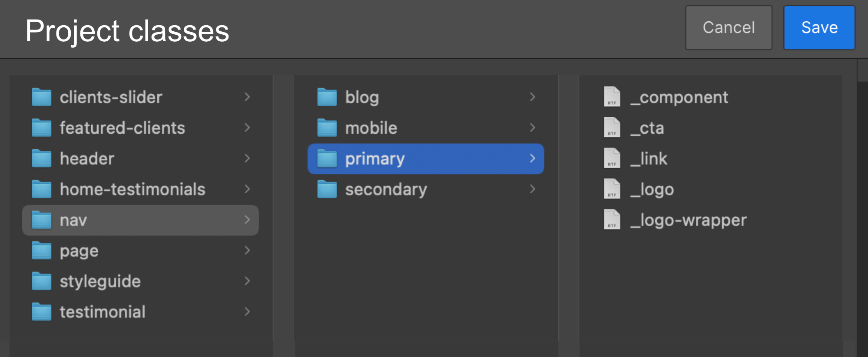Select the _cta RTF file icon
868x357 pixels.
point(612,127)
